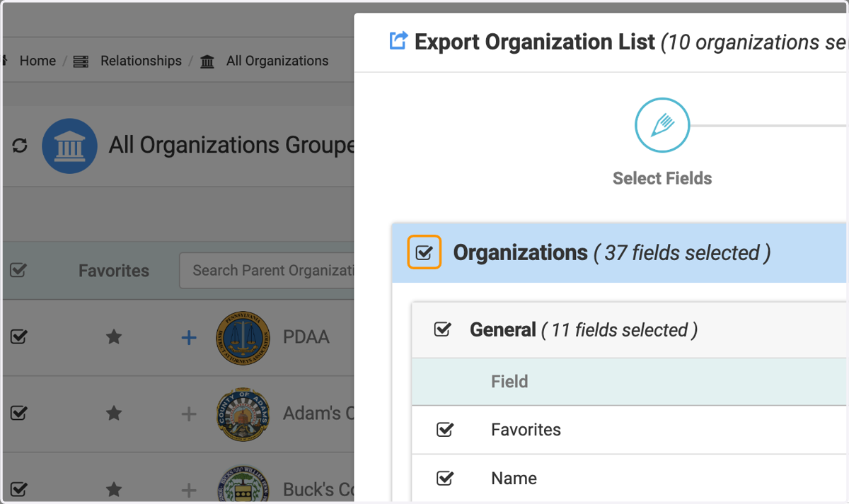Star Buck's County row as favorite

[114, 489]
